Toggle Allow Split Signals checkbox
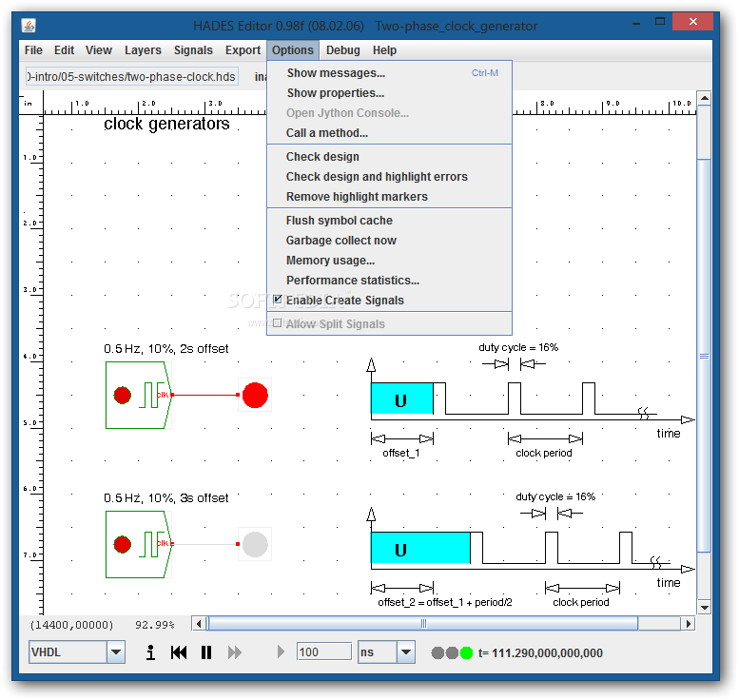This screenshot has height=700, width=739. (x=278, y=323)
